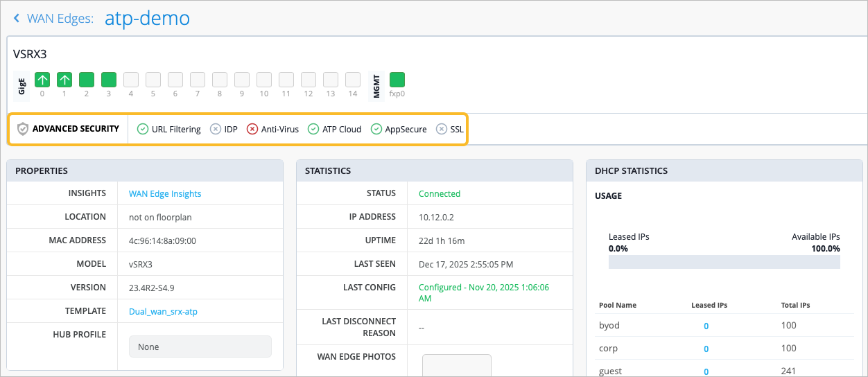Click the URL Filtering label
This screenshot has width=868, height=377.
coord(176,129)
